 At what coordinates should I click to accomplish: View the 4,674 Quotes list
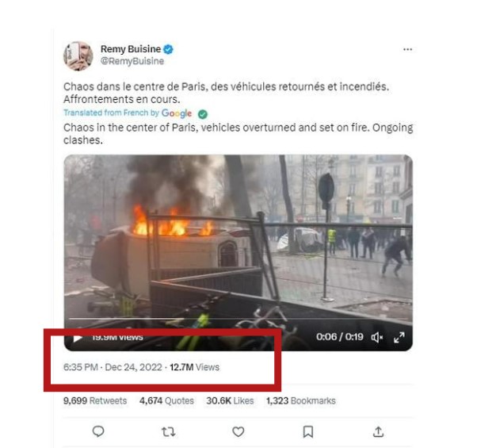pyautogui.click(x=166, y=400)
